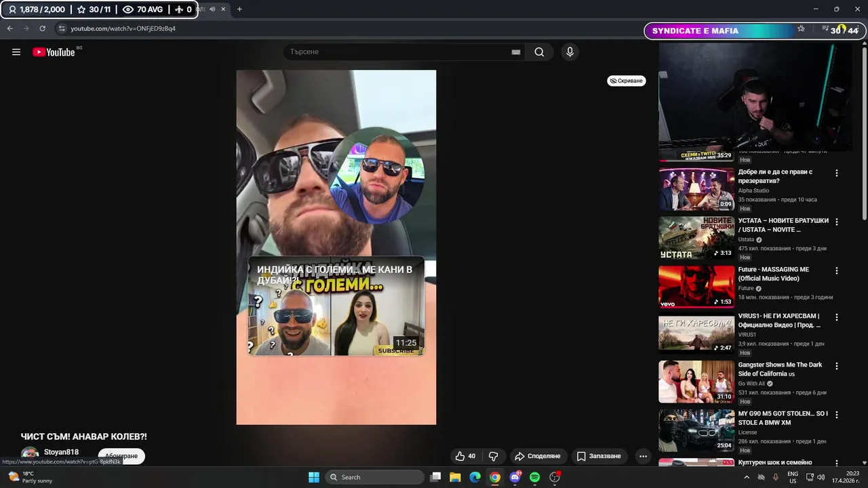Like the video with 40 likes
This screenshot has height=488, width=868.
(465, 456)
